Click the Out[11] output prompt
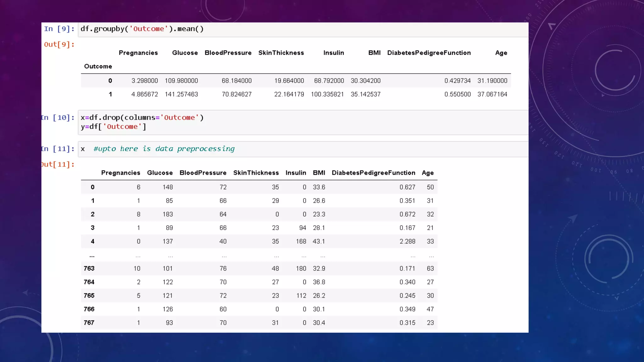Image resolution: width=644 pixels, height=362 pixels. (x=58, y=164)
